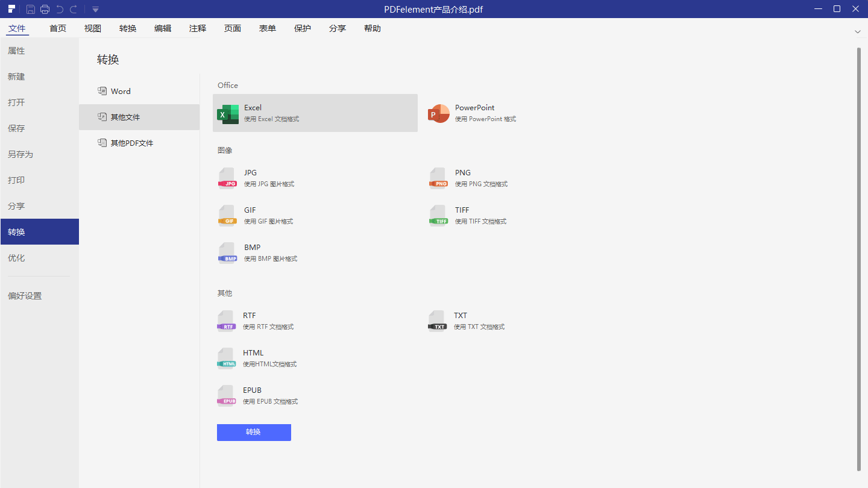868x488 pixels.
Task: Open the quick access toolbar dropdown arrow
Action: point(95,10)
